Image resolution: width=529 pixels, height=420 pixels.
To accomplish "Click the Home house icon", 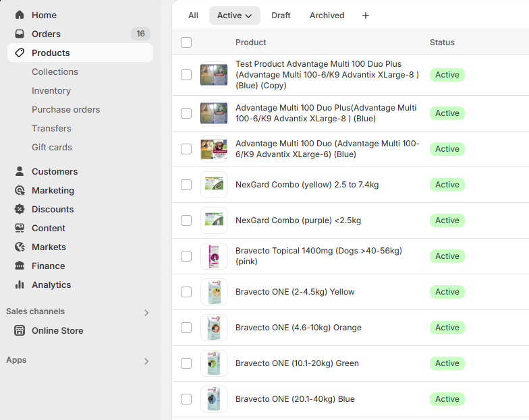I will tap(20, 15).
